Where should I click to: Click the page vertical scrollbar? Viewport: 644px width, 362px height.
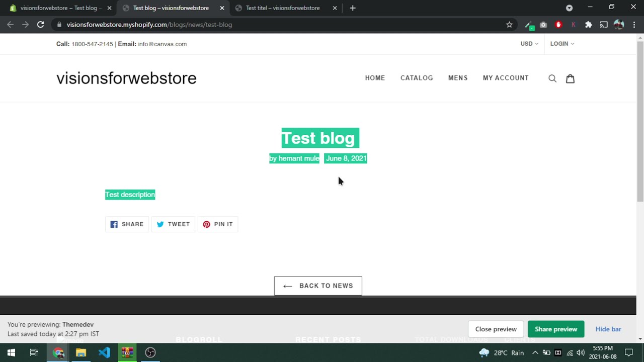[640, 122]
